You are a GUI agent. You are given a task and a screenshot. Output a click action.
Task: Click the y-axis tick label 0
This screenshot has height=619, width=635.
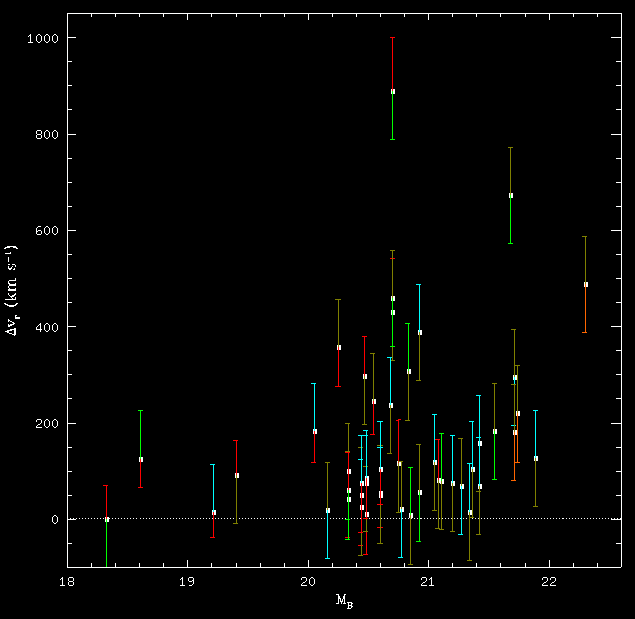55,519
